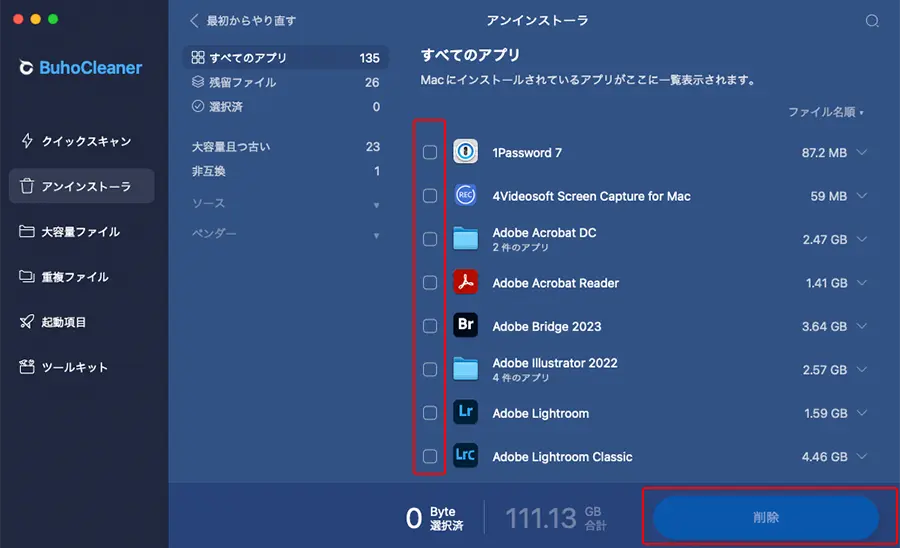Screen dimensions: 900x548
Task: Expand Adobe Illustrator 2022 row chevron
Action: [862, 369]
